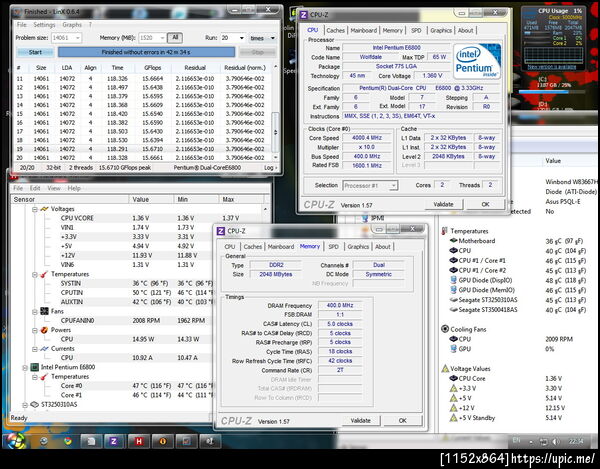
Task: Select row 19 in LinX results table
Action: [142, 149]
